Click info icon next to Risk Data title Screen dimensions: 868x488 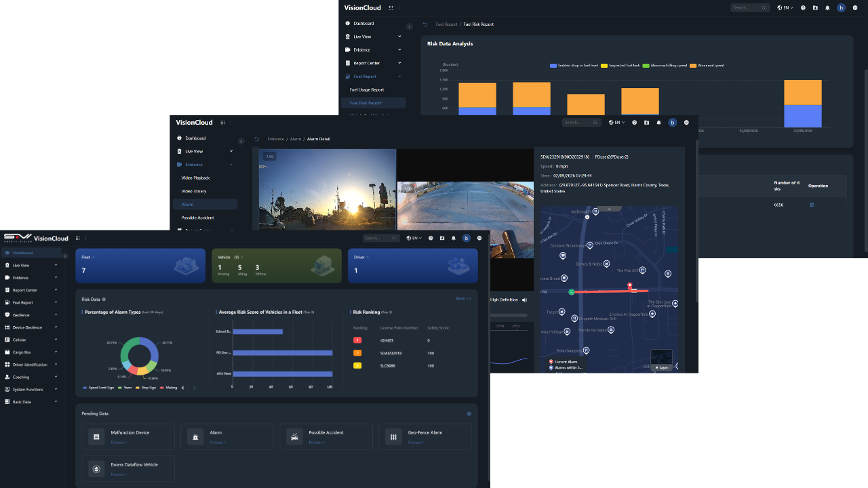(104, 299)
